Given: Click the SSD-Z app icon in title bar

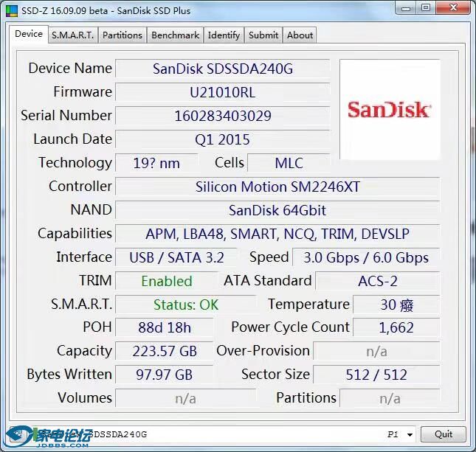Looking at the screenshot, I should tap(12, 10).
